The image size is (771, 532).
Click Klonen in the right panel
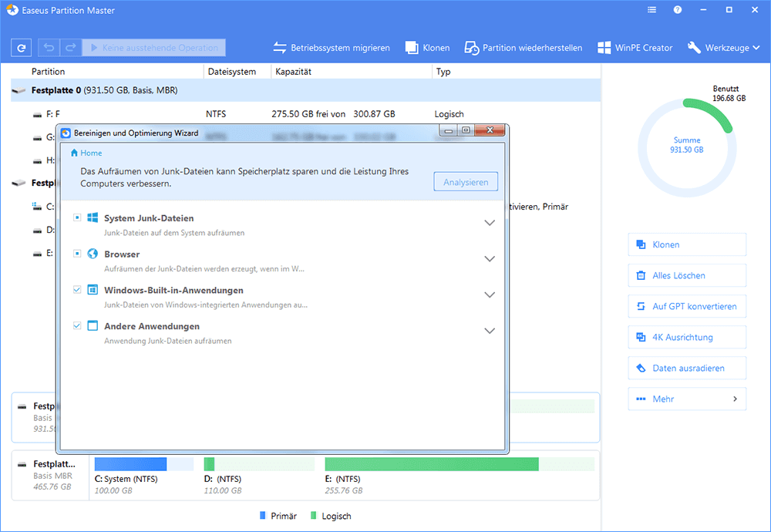(687, 244)
